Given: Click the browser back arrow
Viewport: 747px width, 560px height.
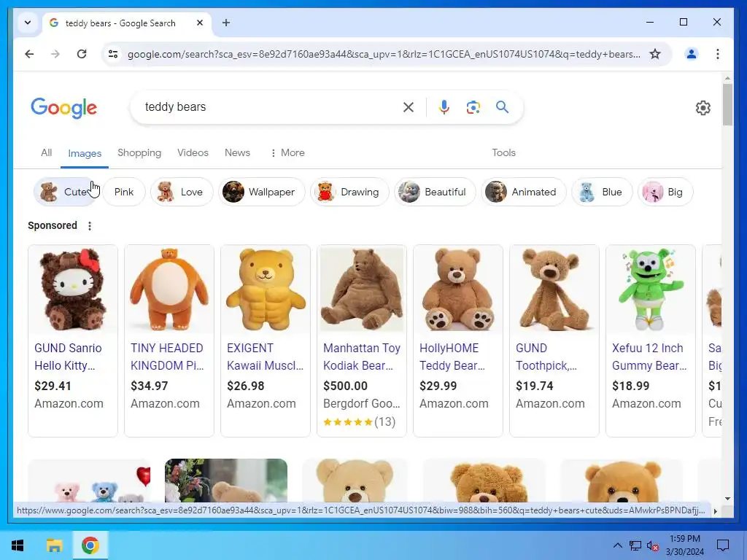Looking at the screenshot, I should pyautogui.click(x=29, y=54).
